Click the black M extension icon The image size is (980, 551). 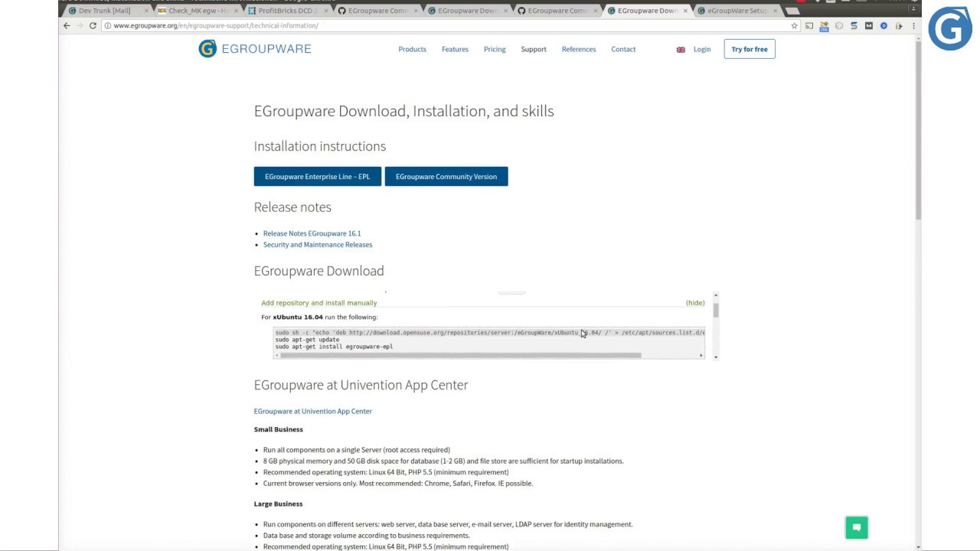(868, 26)
